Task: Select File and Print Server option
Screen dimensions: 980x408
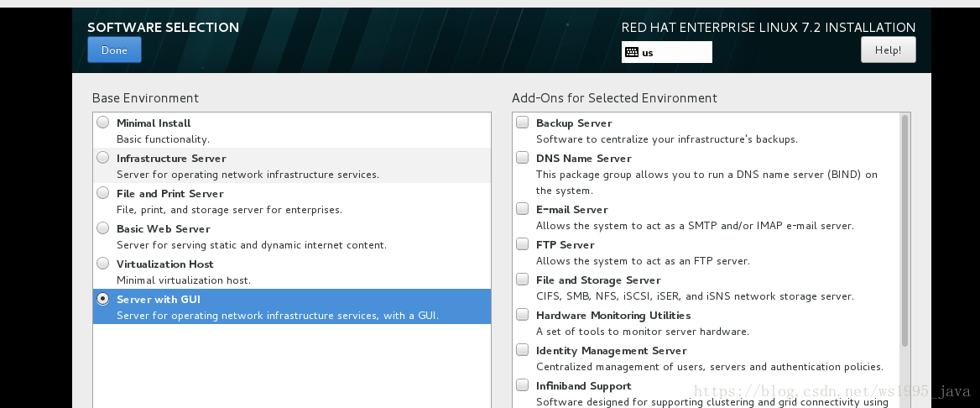Action: point(103,193)
